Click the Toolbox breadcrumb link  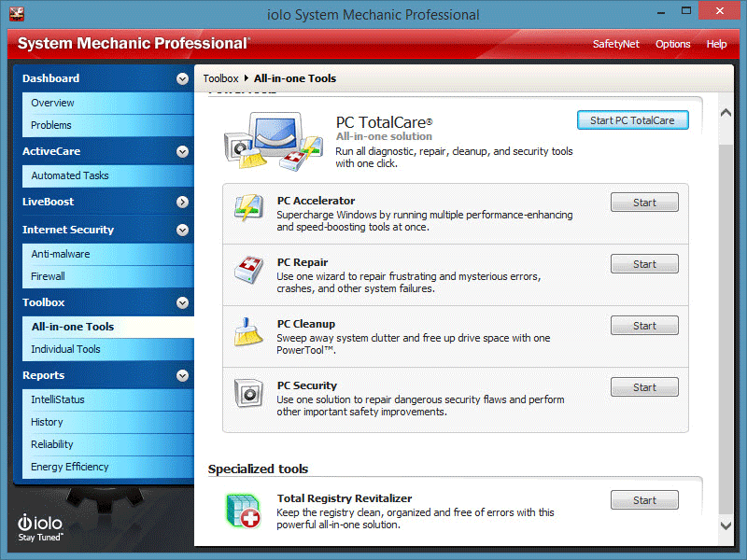pyautogui.click(x=220, y=78)
